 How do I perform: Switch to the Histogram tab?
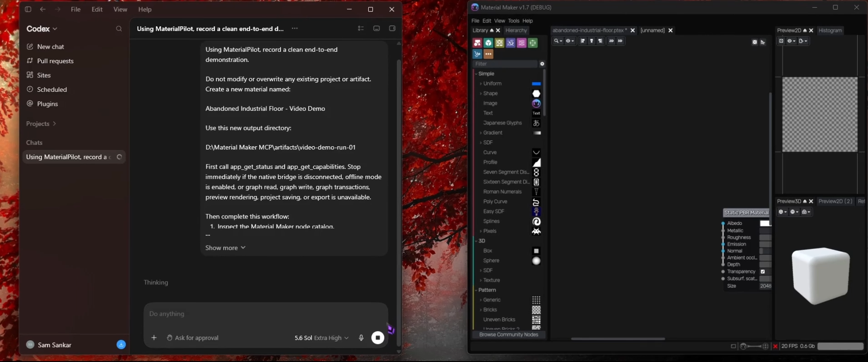tap(830, 30)
